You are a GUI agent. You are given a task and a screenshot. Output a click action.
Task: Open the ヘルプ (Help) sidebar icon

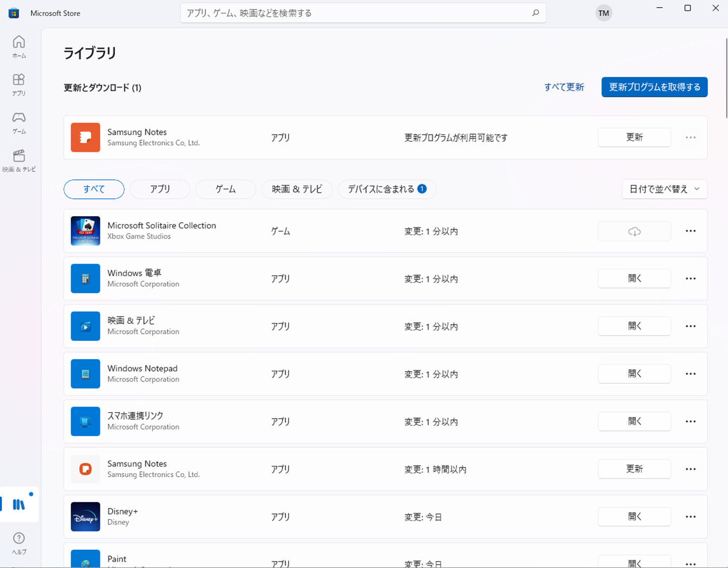19,543
